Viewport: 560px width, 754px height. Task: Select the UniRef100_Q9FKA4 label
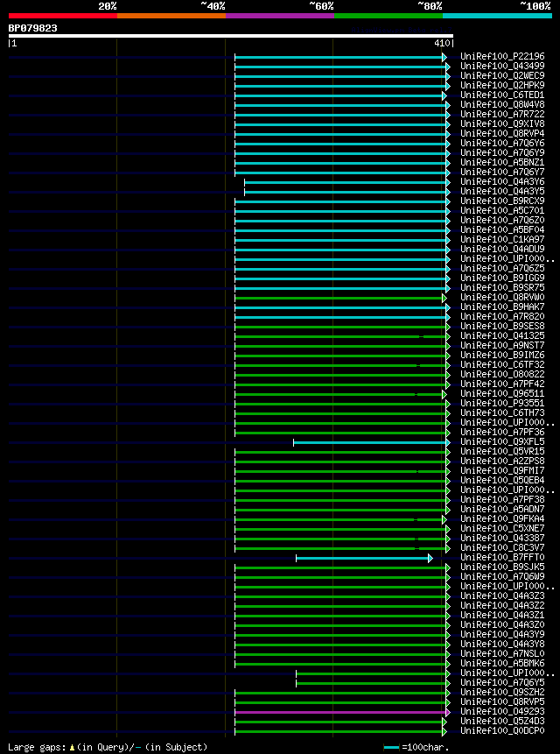coord(502,518)
